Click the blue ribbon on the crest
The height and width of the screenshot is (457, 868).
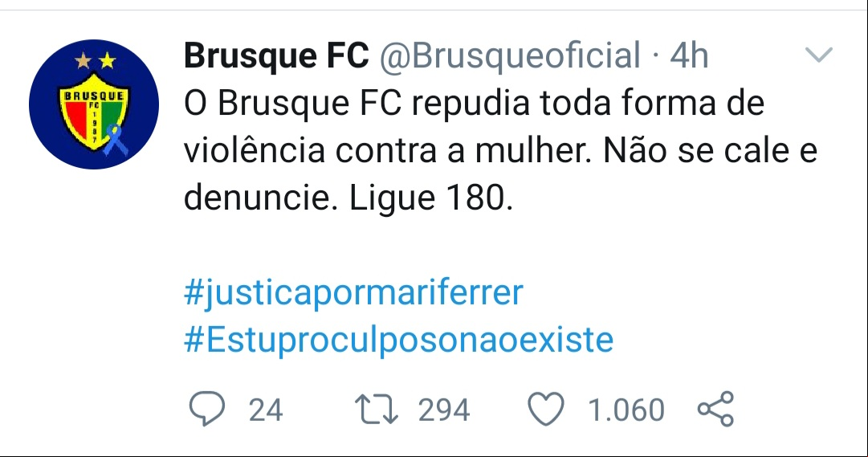pos(115,140)
